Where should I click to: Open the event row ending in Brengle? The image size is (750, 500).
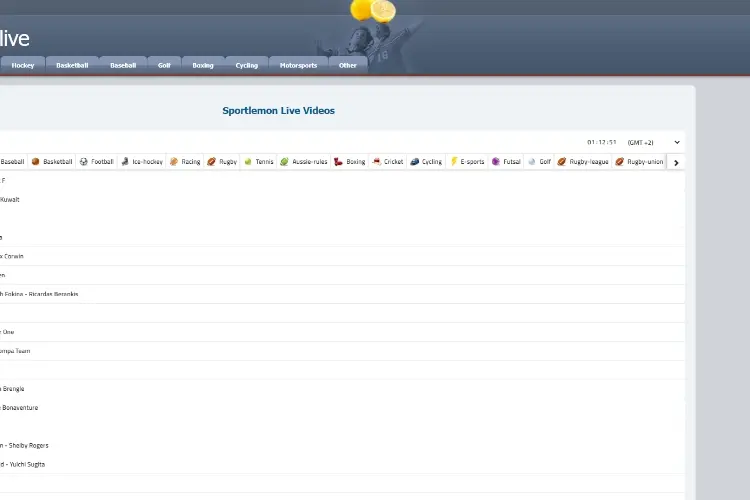tap(342, 389)
